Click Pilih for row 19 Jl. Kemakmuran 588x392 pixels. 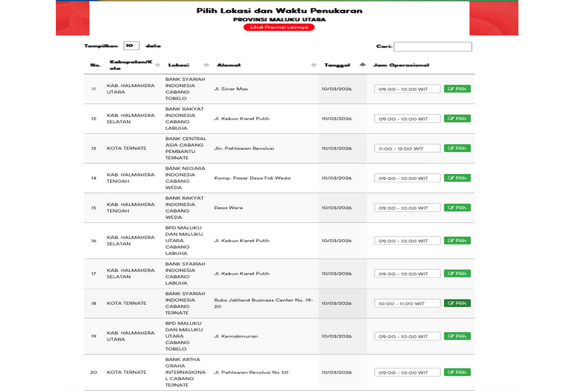click(457, 336)
